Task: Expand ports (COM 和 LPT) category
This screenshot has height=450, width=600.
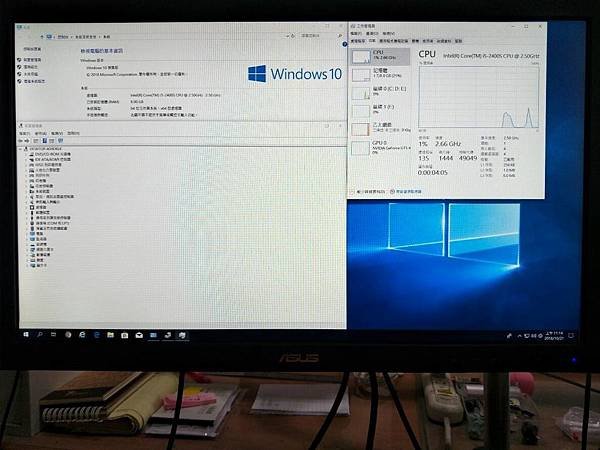Action: pyautogui.click(x=26, y=223)
